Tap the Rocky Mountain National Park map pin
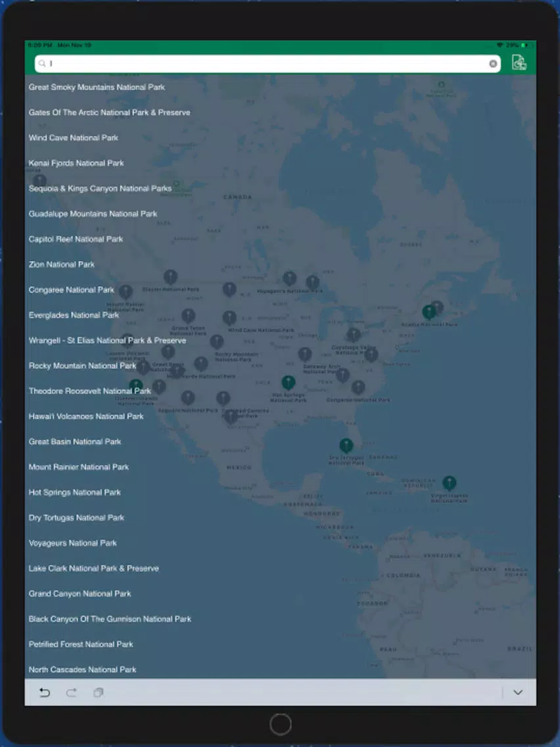The height and width of the screenshot is (747, 560). click(217, 341)
